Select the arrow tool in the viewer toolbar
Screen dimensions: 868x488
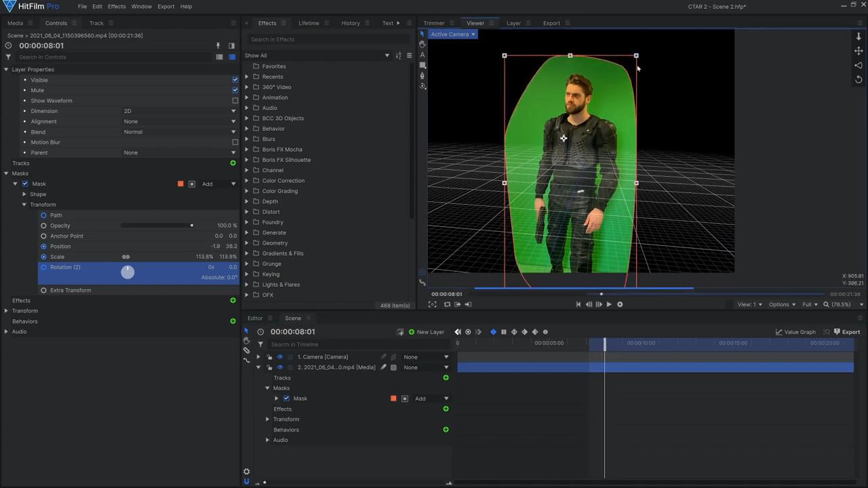[422, 34]
